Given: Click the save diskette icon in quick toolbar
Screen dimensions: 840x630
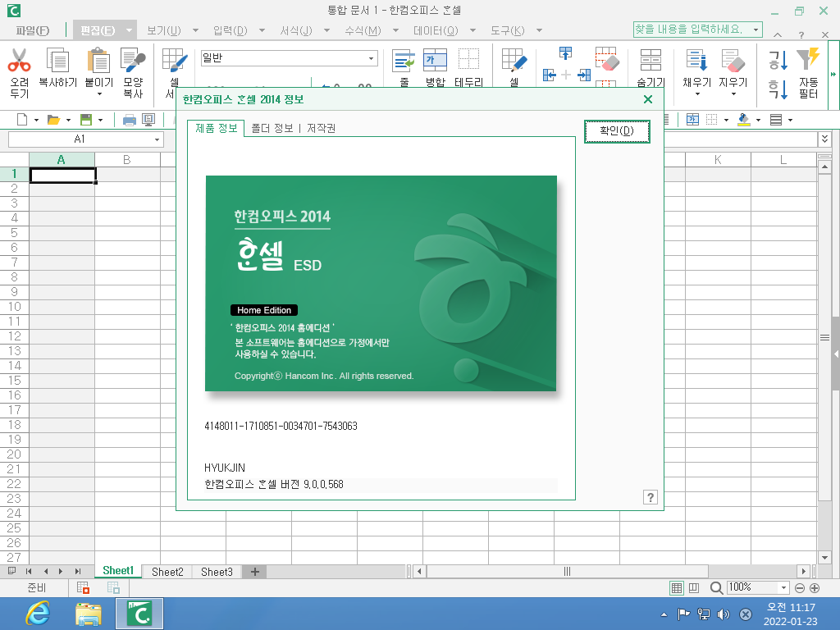Looking at the screenshot, I should [85, 120].
